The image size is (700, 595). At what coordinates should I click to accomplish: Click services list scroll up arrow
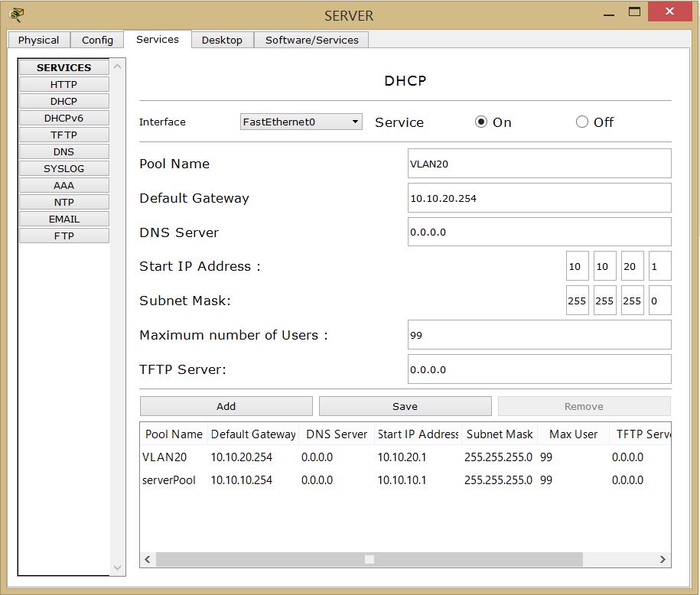coord(117,66)
